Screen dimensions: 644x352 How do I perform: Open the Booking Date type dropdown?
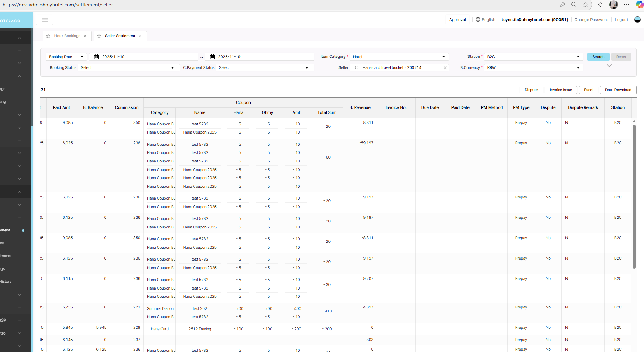pos(66,57)
